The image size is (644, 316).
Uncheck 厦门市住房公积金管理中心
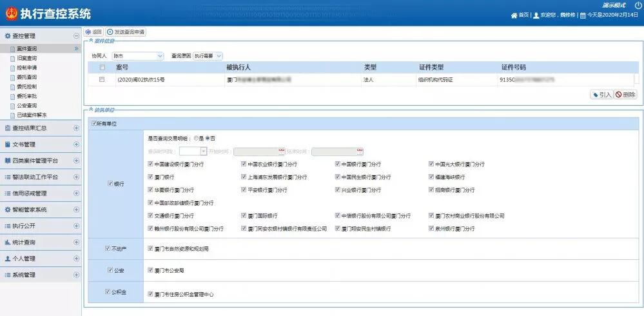pyautogui.click(x=150, y=294)
